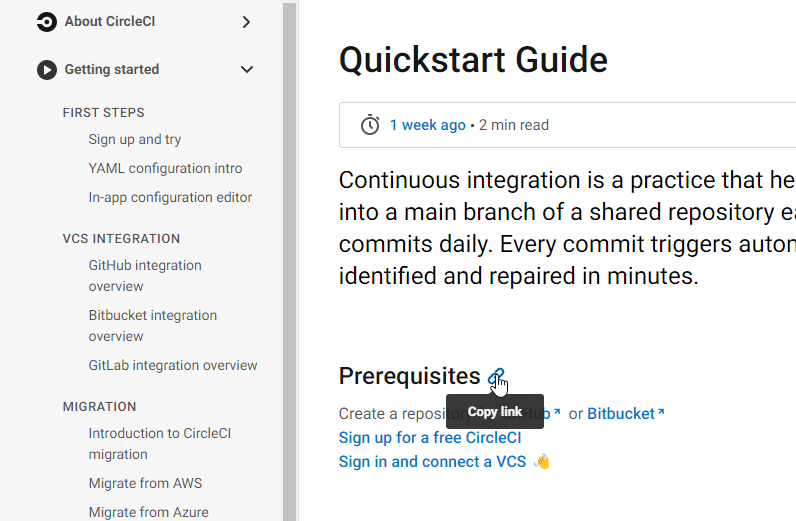Expand the About CircleCI chevron
The height and width of the screenshot is (521, 796).
(x=246, y=22)
